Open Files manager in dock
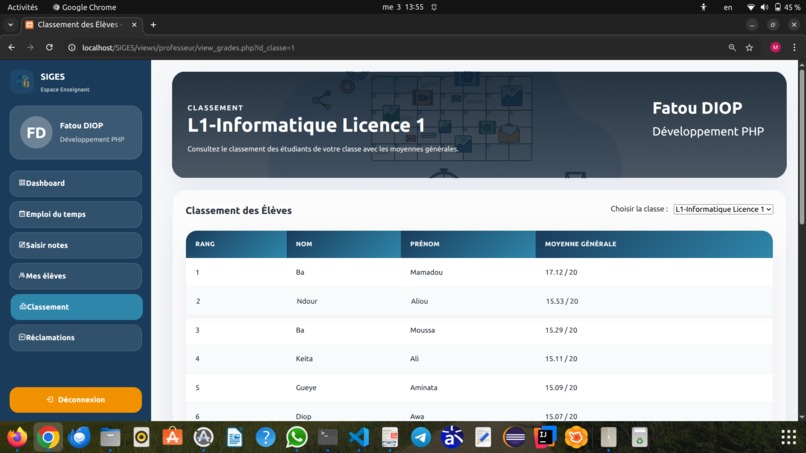 110,438
